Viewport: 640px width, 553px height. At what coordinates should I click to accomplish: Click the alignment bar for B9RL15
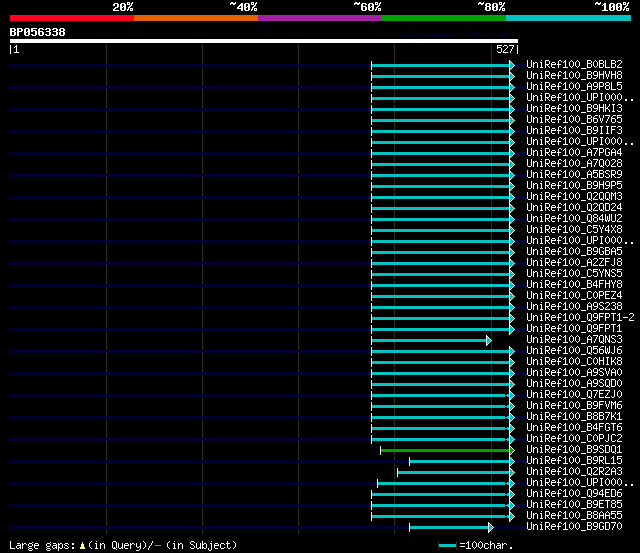click(462, 462)
